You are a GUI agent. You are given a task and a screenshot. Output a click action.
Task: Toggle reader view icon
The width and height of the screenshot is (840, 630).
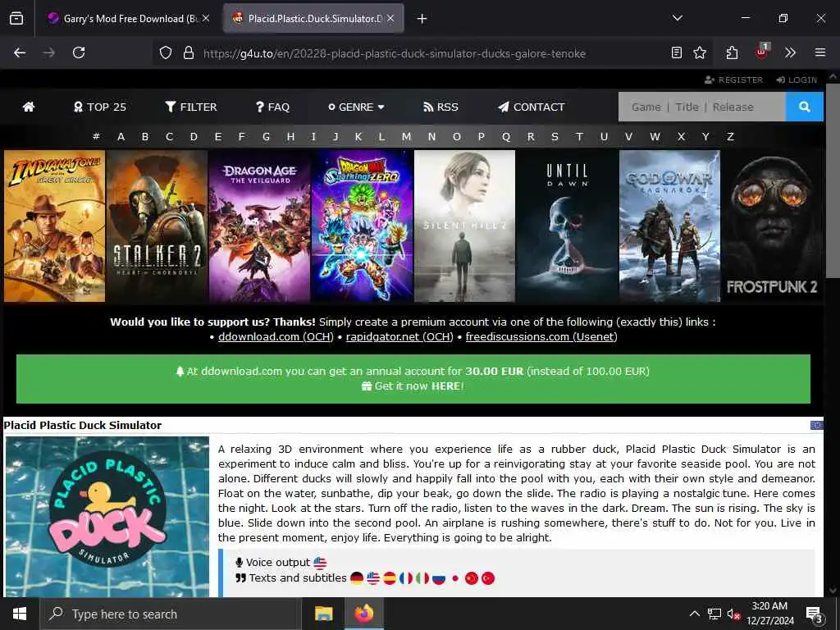click(677, 52)
